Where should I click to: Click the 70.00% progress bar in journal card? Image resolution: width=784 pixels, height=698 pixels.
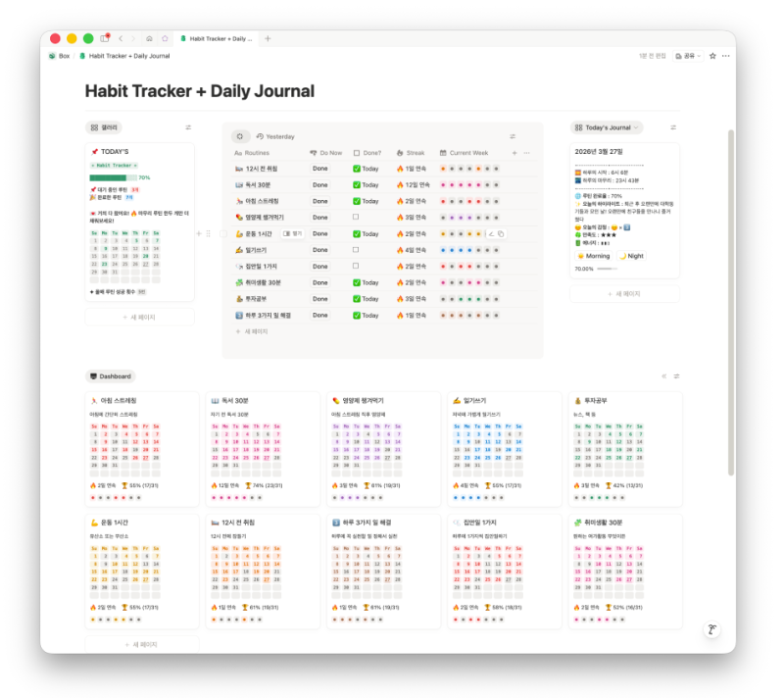tap(607, 269)
